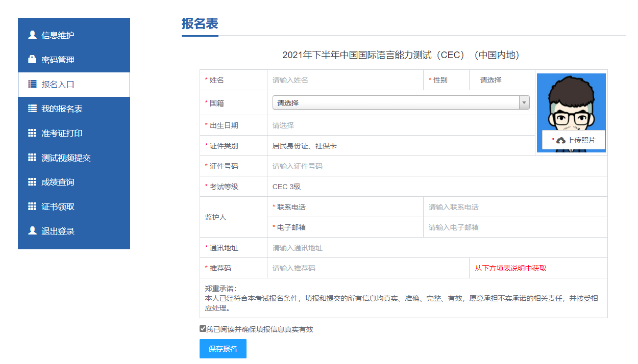
Task: Click the cloud upload icon on photo
Action: click(561, 140)
